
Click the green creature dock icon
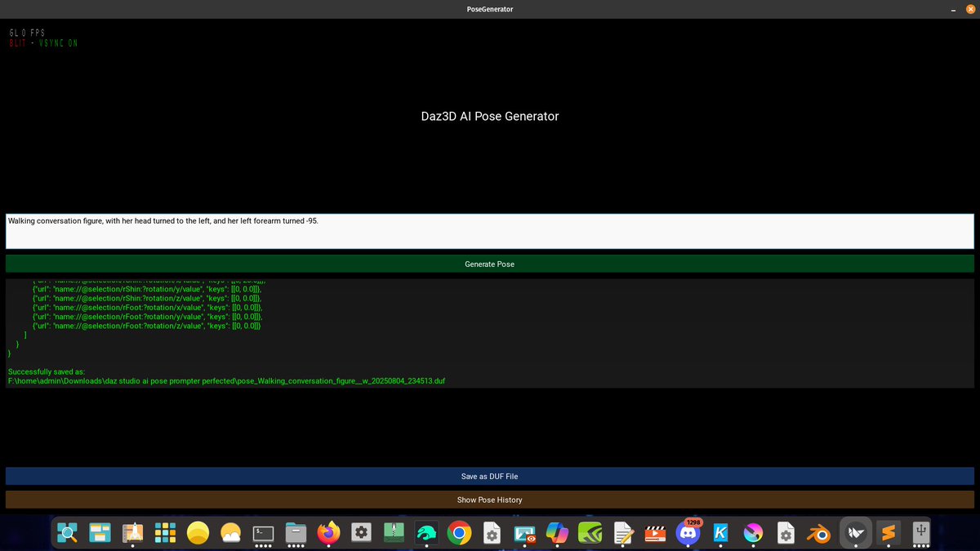pos(427,534)
